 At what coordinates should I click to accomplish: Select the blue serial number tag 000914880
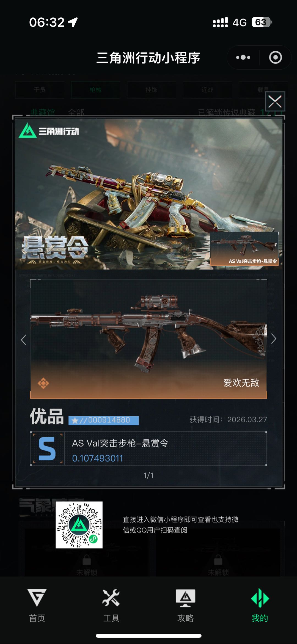click(104, 420)
